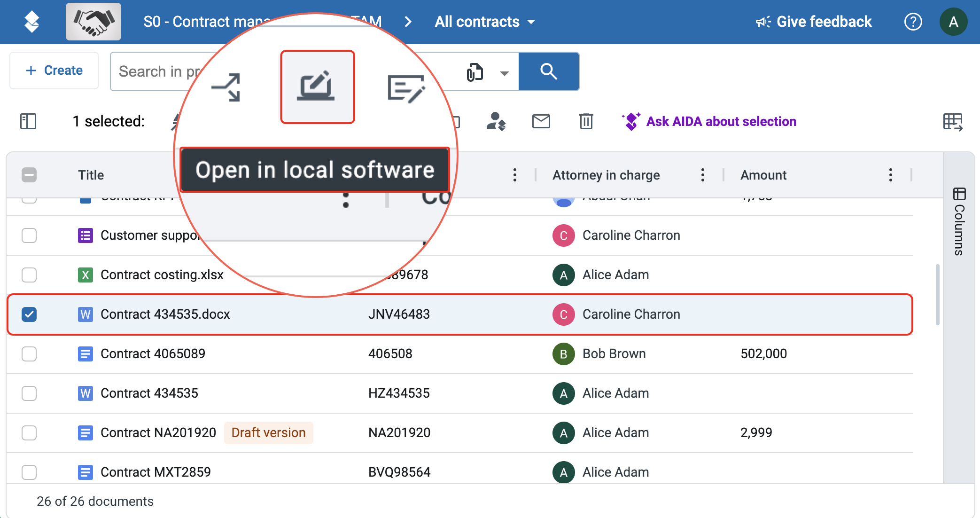Image resolution: width=980 pixels, height=518 pixels.
Task: Click the 406508 reference cell
Action: click(390, 353)
